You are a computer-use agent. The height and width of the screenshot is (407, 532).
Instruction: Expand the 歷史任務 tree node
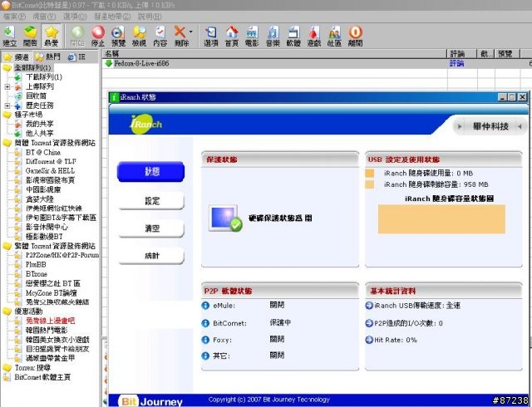(x=7, y=105)
